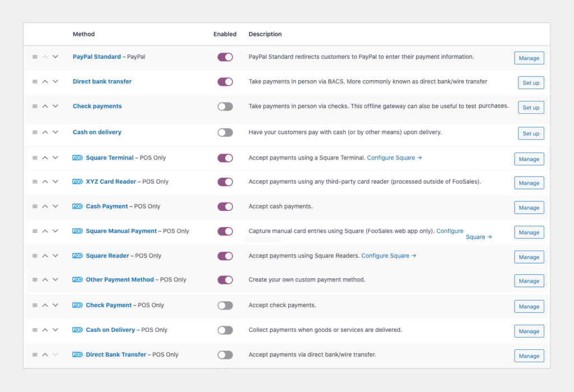Move Direct Bank Transfer POS up with arrow
Image resolution: width=574 pixels, height=392 pixels.
point(45,354)
